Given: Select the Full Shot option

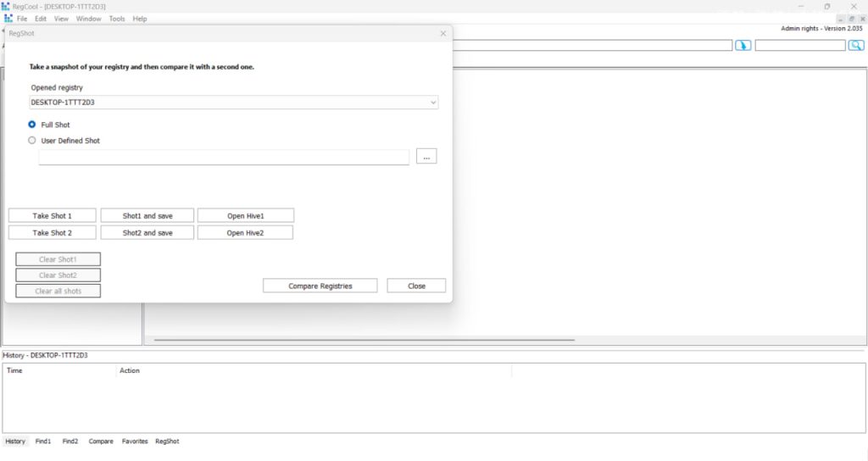Looking at the screenshot, I should 32,125.
